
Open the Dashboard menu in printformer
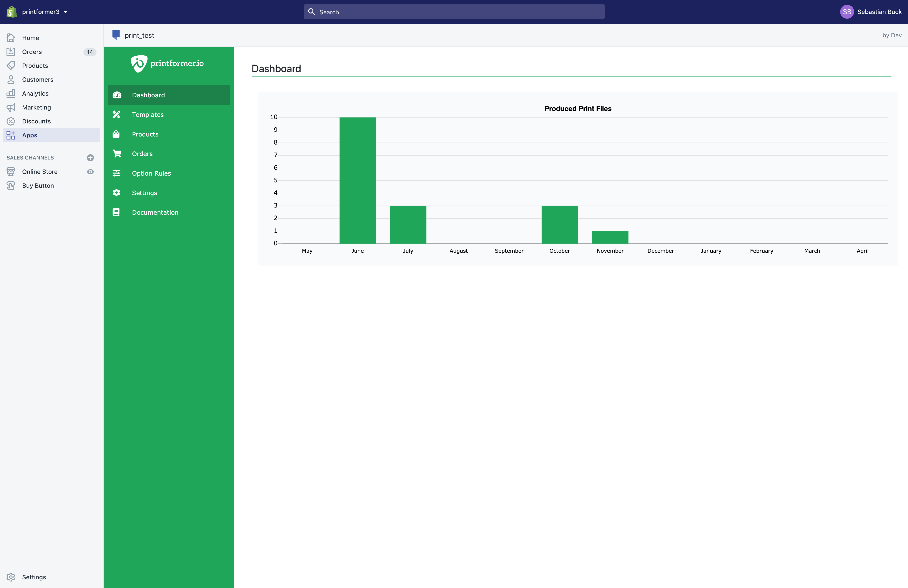click(x=169, y=95)
